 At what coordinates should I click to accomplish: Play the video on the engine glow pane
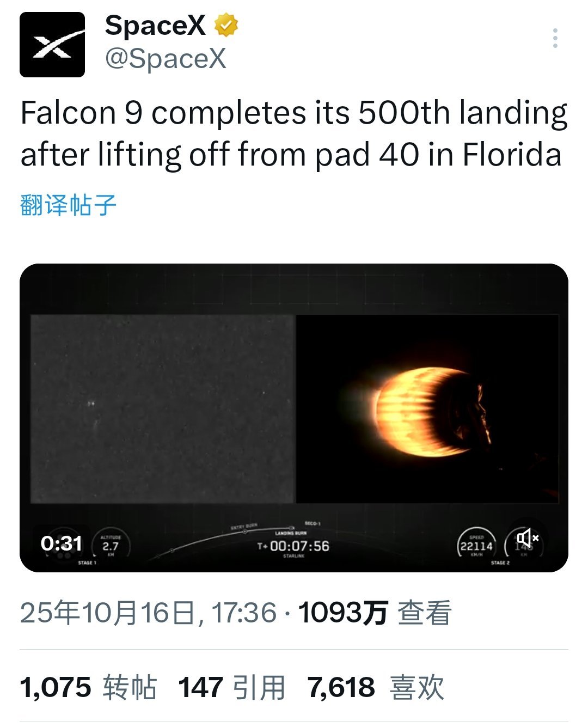coord(427,408)
